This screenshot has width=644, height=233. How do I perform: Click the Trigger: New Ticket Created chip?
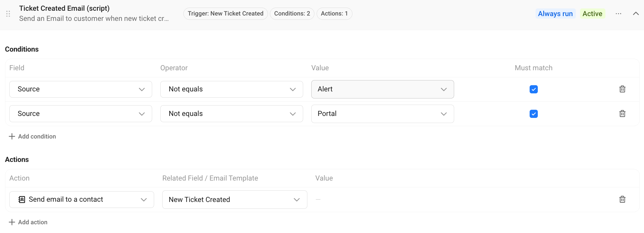click(x=225, y=14)
